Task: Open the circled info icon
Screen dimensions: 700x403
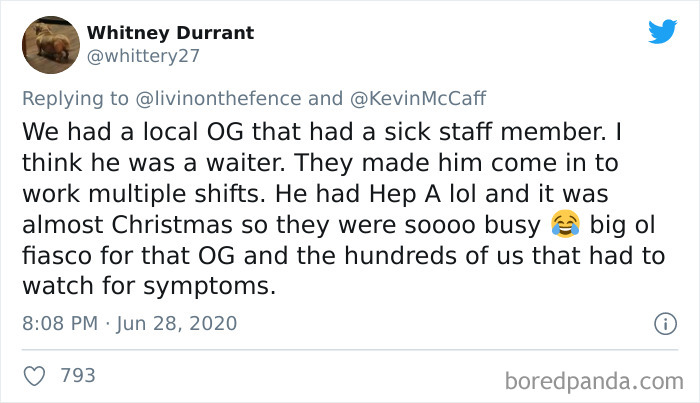Action: pyautogui.click(x=666, y=324)
